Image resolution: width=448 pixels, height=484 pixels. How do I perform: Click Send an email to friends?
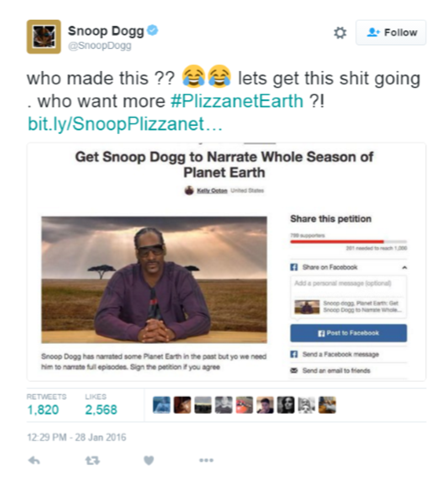tap(336, 370)
